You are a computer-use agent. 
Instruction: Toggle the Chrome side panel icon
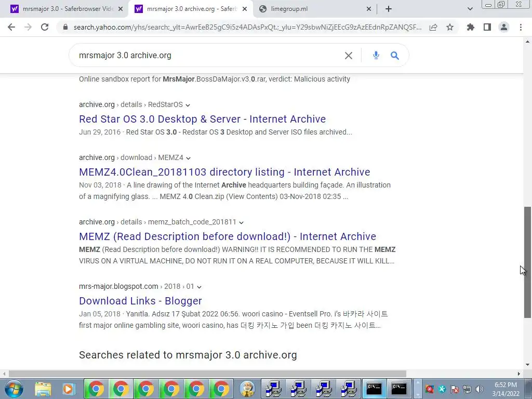point(487,27)
